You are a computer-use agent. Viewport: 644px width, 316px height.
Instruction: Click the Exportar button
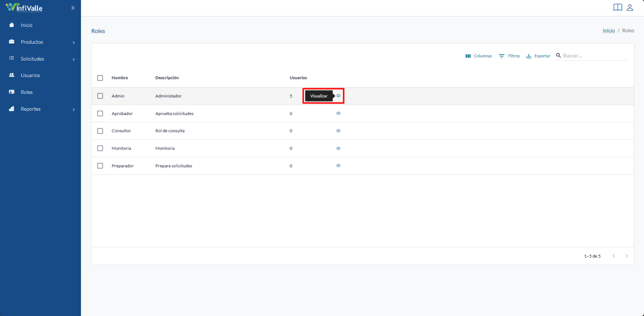538,56
